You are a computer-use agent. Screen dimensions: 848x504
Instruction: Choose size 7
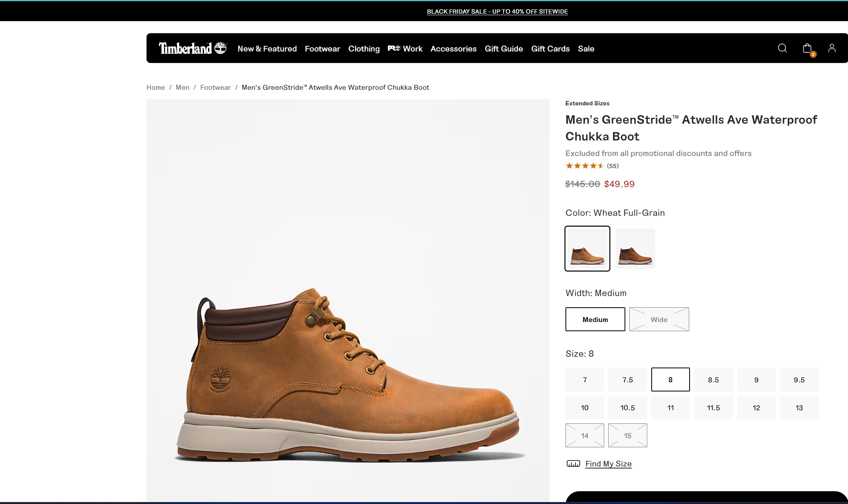pyautogui.click(x=585, y=379)
